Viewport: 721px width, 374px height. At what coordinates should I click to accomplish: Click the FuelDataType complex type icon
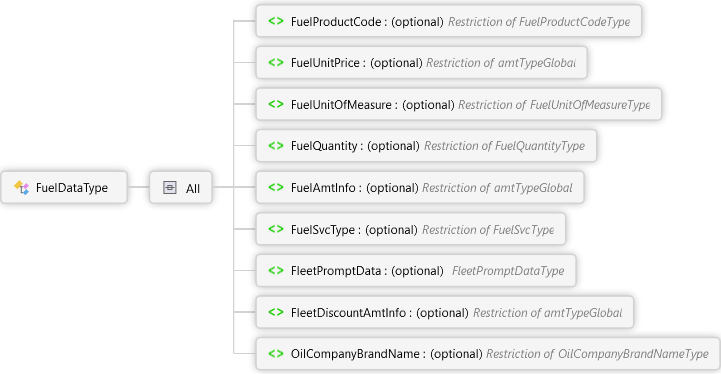(x=21, y=187)
